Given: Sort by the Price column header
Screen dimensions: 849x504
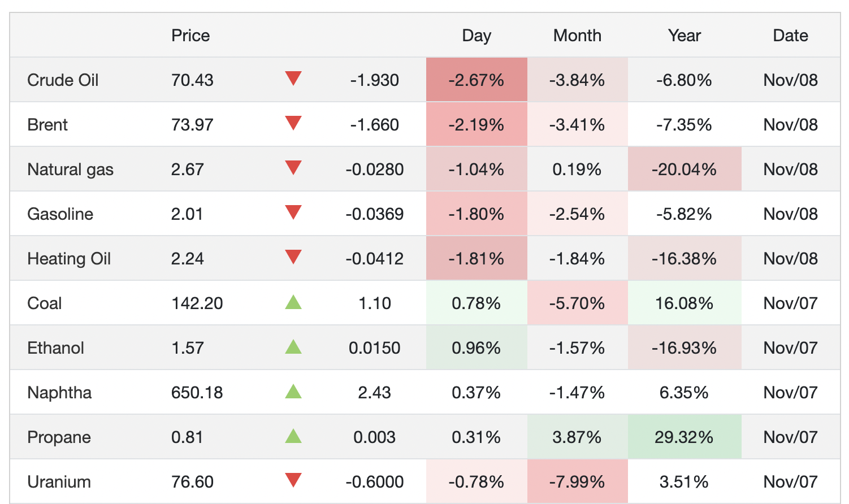Looking at the screenshot, I should 190,36.
